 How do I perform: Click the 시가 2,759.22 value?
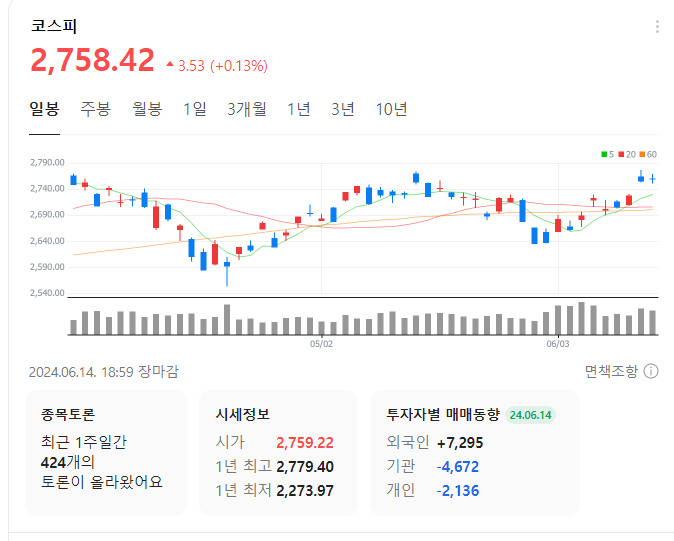click(x=305, y=443)
